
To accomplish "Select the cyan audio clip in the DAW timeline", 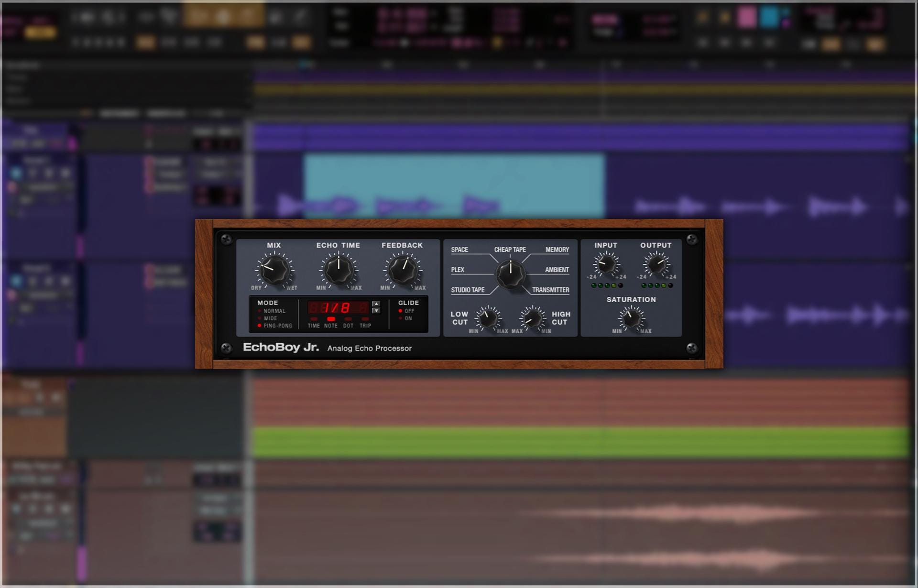I will [453, 185].
